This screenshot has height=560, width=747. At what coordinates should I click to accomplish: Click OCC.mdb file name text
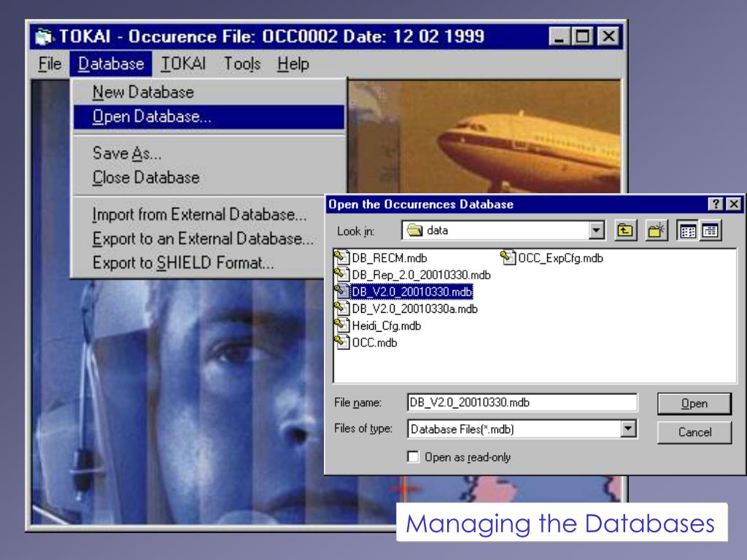(374, 343)
